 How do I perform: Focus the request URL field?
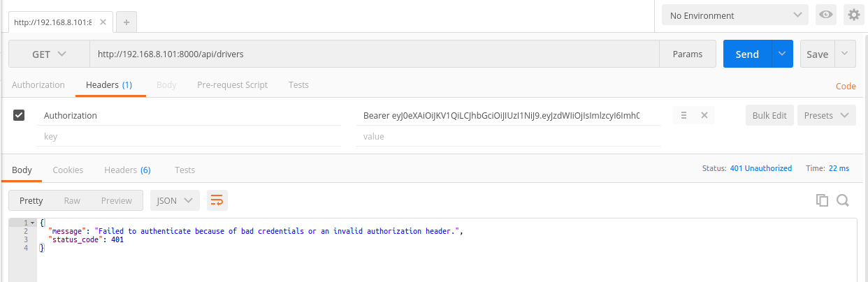point(374,54)
